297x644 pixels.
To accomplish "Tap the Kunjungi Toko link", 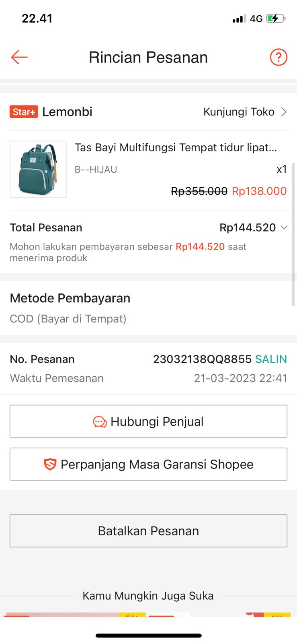I will pos(239,112).
